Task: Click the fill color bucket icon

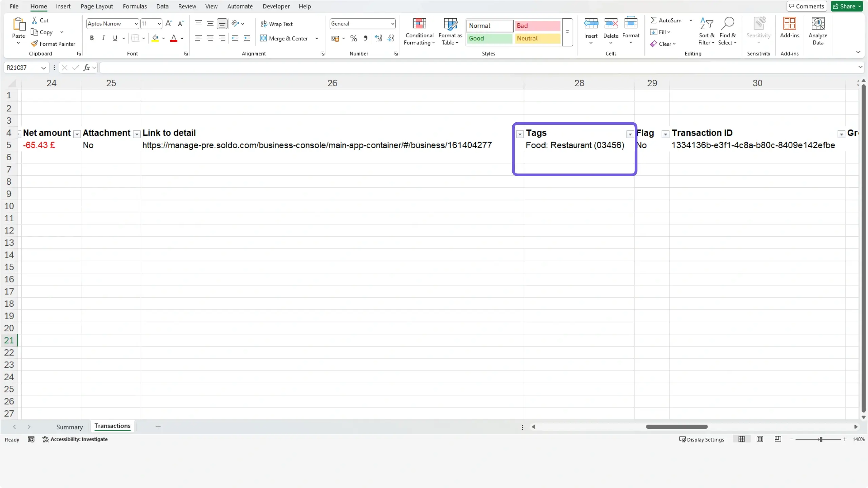Action: tap(155, 38)
